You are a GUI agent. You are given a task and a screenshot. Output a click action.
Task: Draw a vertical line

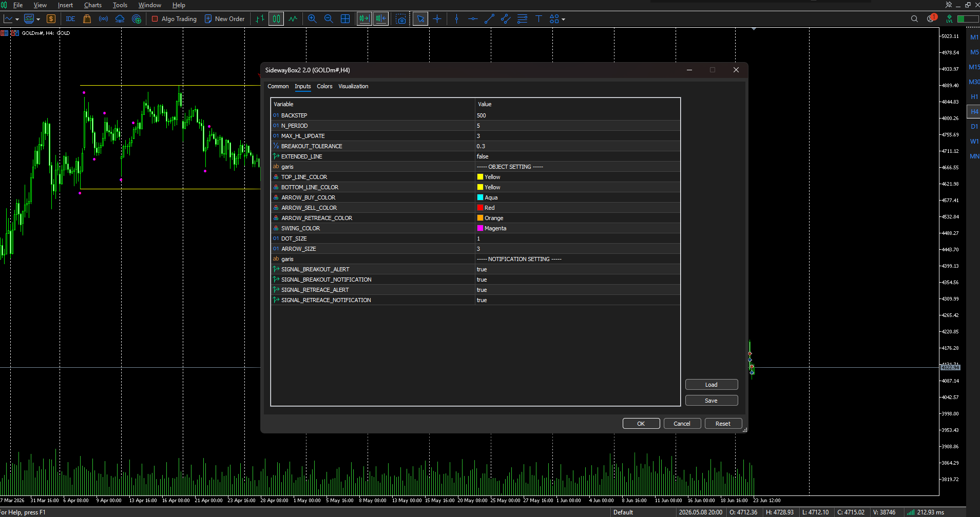(456, 19)
